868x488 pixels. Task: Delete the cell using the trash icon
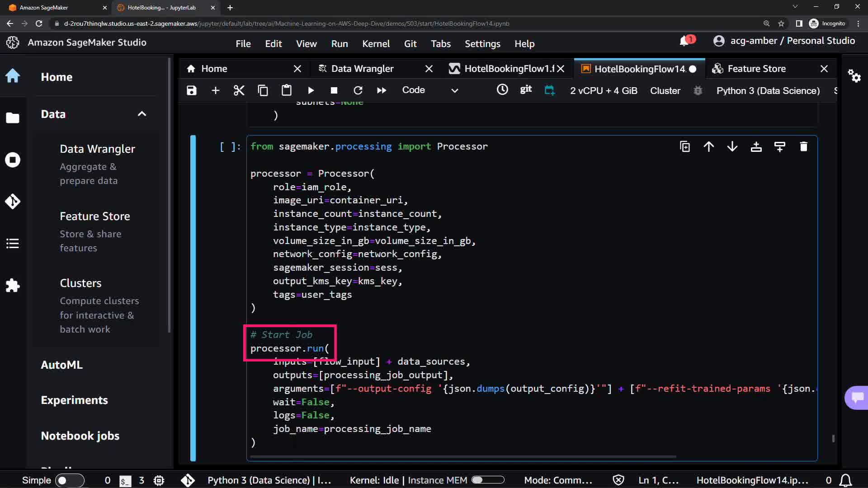(803, 146)
